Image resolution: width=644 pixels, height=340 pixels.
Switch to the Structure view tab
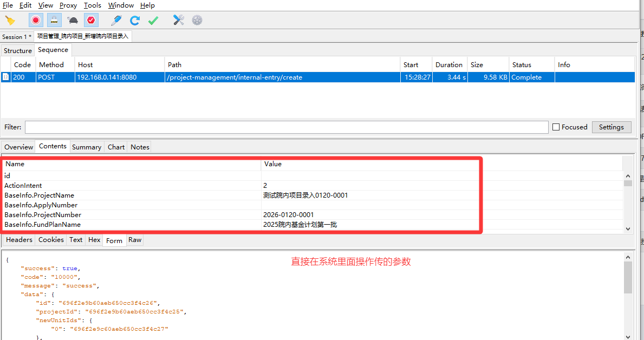click(18, 50)
